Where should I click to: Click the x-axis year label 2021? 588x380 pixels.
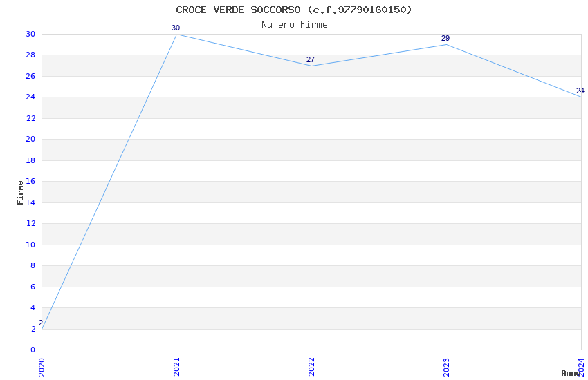pyautogui.click(x=176, y=367)
